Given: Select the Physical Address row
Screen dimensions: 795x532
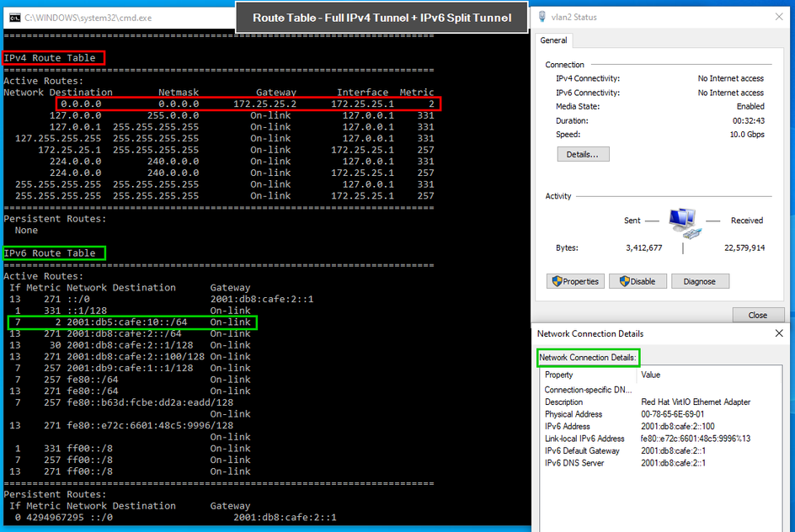Looking at the screenshot, I should click(x=659, y=414).
